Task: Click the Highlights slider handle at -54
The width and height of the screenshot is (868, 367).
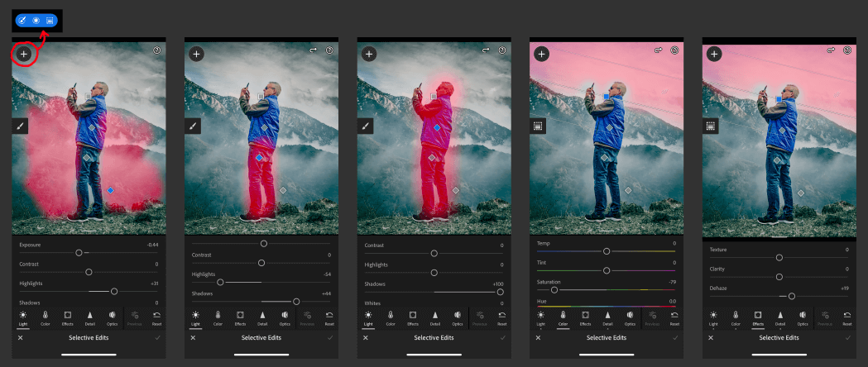Action: click(x=220, y=282)
